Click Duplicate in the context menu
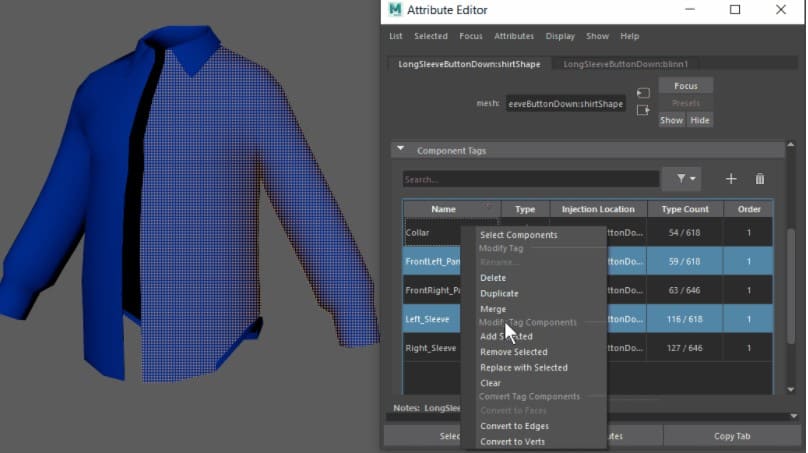This screenshot has height=453, width=808. (499, 294)
